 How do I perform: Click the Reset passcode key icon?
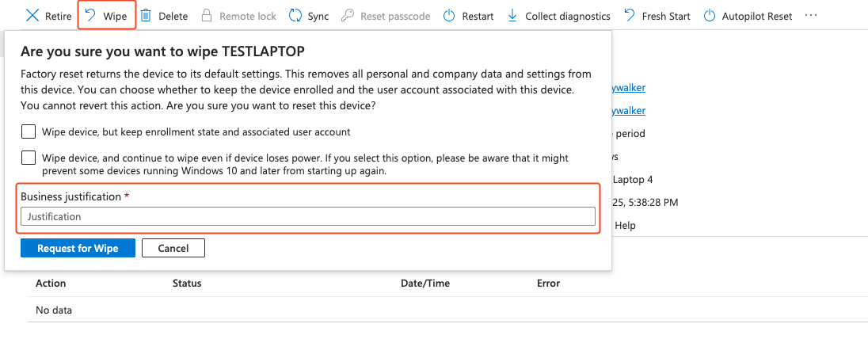click(x=348, y=16)
